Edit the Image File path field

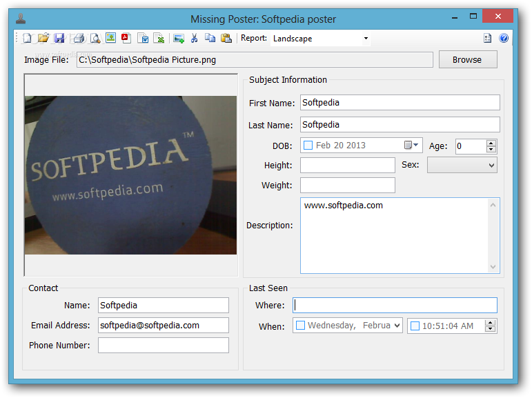click(255, 60)
